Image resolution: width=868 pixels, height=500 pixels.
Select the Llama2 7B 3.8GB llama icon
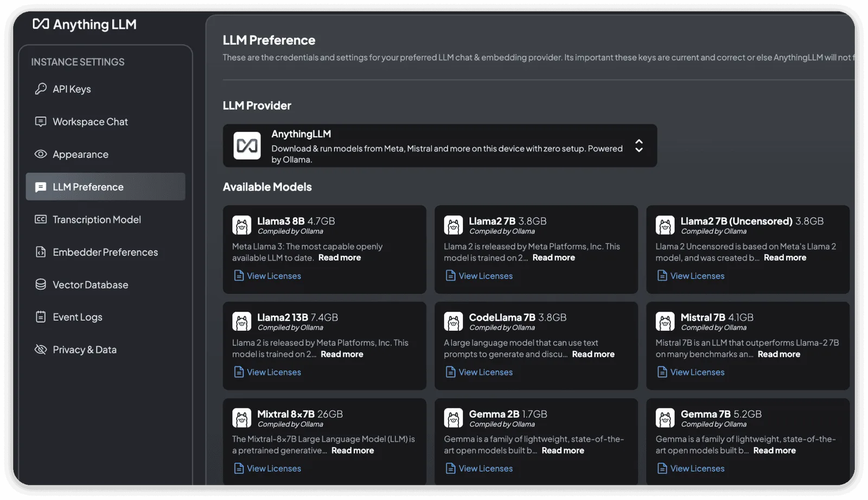(454, 225)
